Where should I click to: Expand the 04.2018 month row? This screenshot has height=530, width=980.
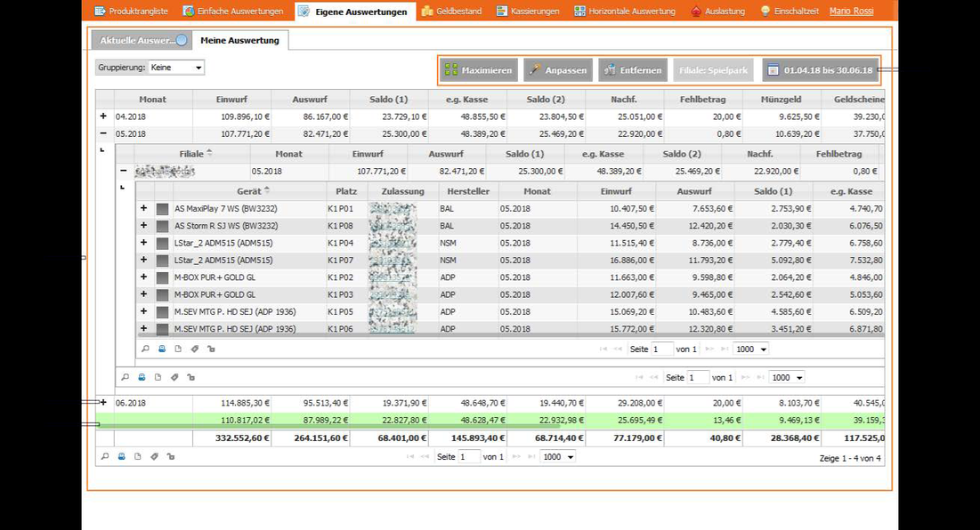[103, 116]
